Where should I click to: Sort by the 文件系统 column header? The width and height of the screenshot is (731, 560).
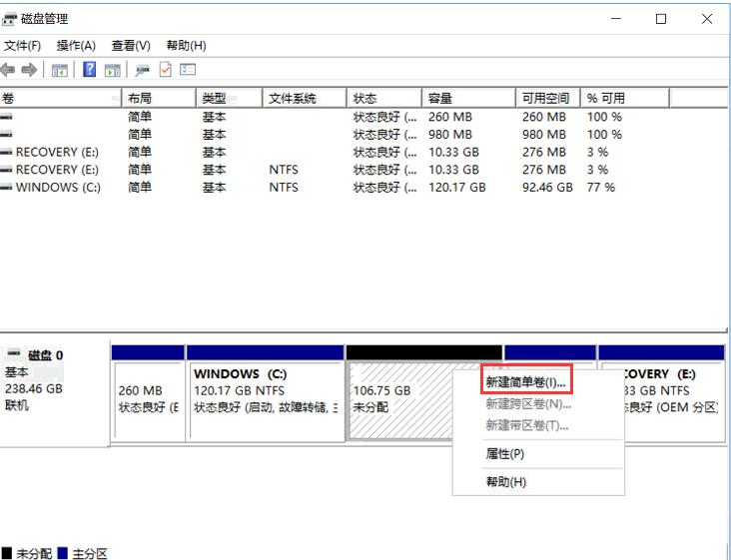305,98
